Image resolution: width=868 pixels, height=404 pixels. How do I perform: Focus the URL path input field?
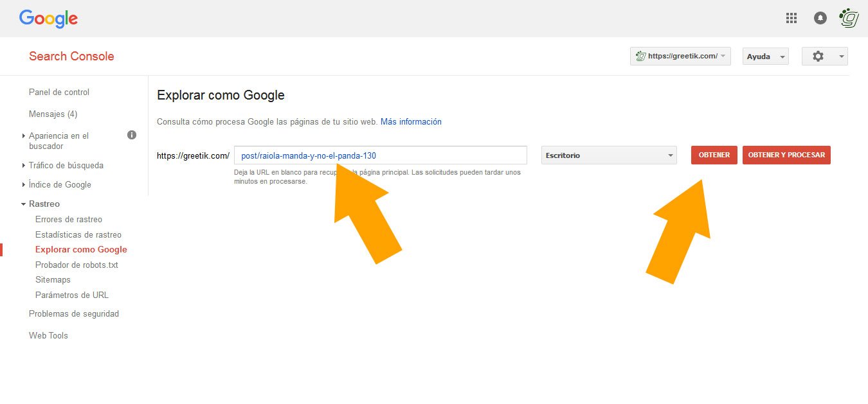pos(381,155)
